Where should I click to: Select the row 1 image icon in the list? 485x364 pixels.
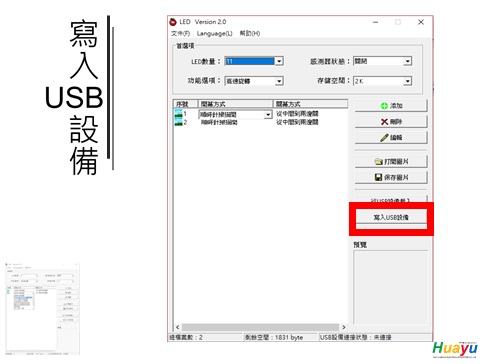click(x=178, y=114)
